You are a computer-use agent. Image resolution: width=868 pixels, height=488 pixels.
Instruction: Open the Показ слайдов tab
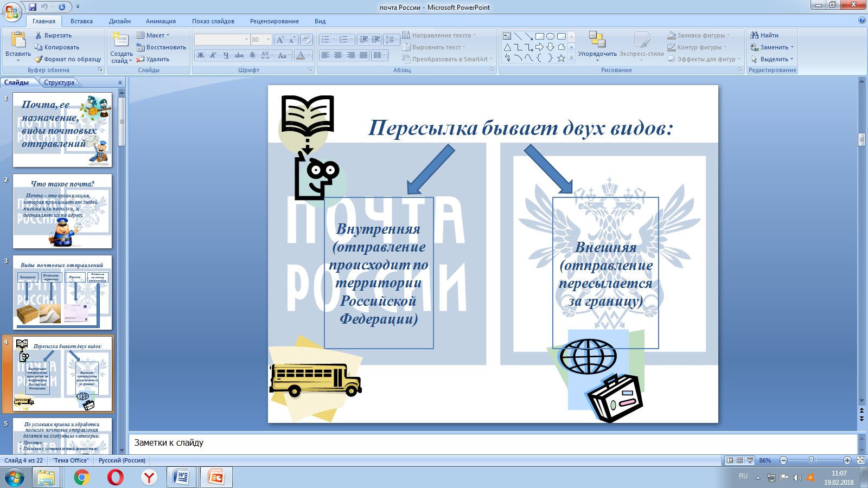point(213,21)
